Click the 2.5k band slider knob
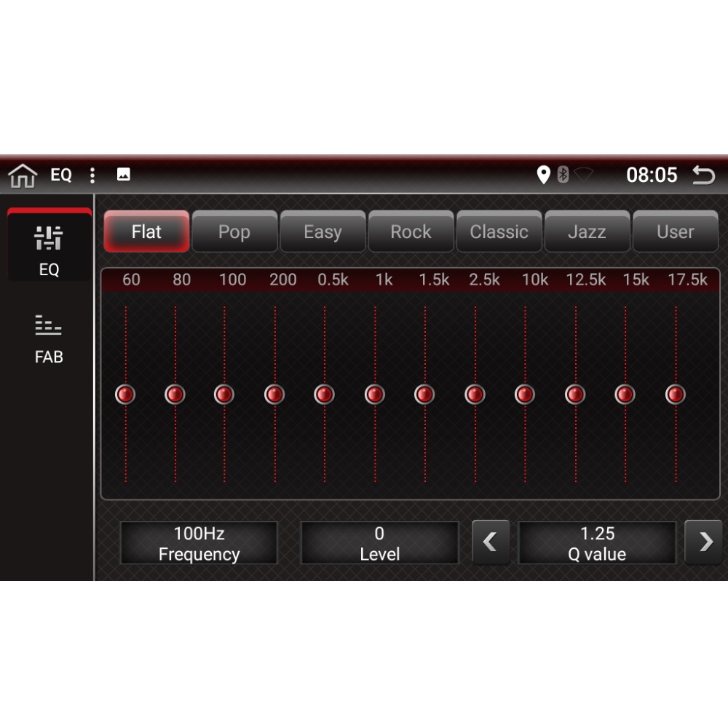 pyautogui.click(x=475, y=395)
